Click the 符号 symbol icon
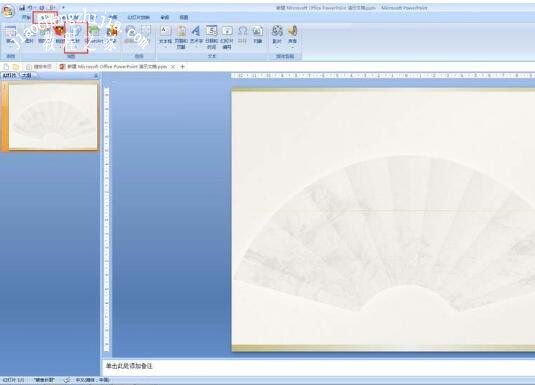The image size is (535, 385). click(x=242, y=34)
